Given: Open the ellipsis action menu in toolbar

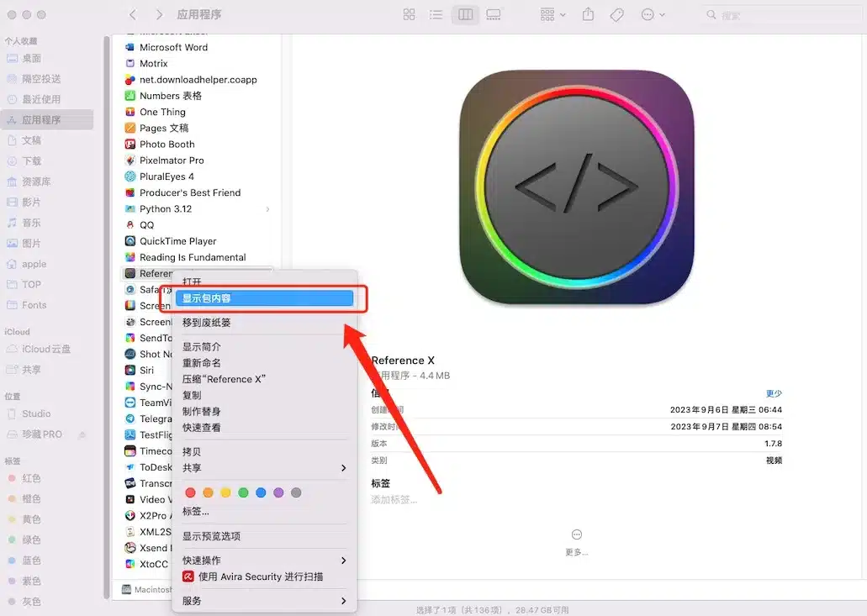Looking at the screenshot, I should 653,15.
